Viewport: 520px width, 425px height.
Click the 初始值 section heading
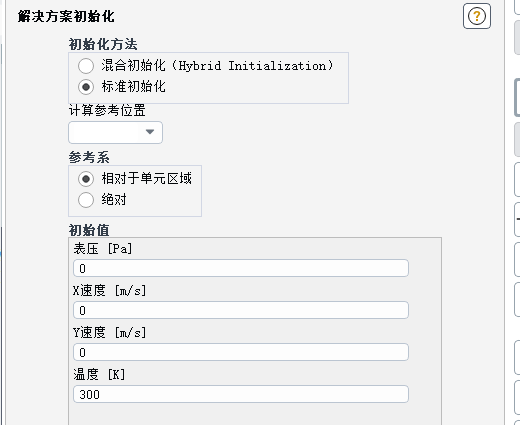(89, 230)
